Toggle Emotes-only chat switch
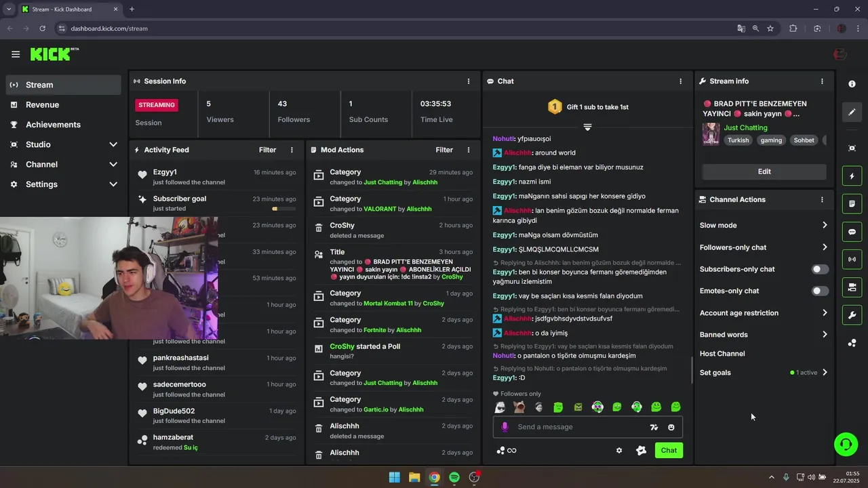This screenshot has height=488, width=868. [x=820, y=291]
